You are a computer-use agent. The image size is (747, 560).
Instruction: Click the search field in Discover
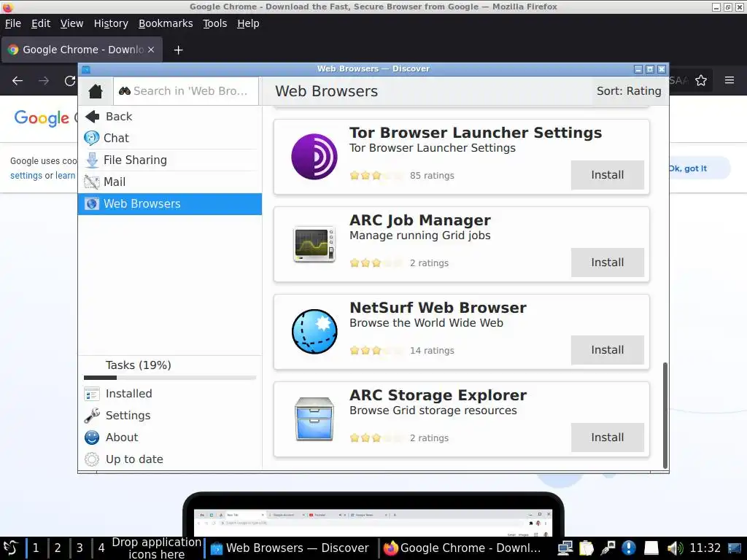pos(186,91)
